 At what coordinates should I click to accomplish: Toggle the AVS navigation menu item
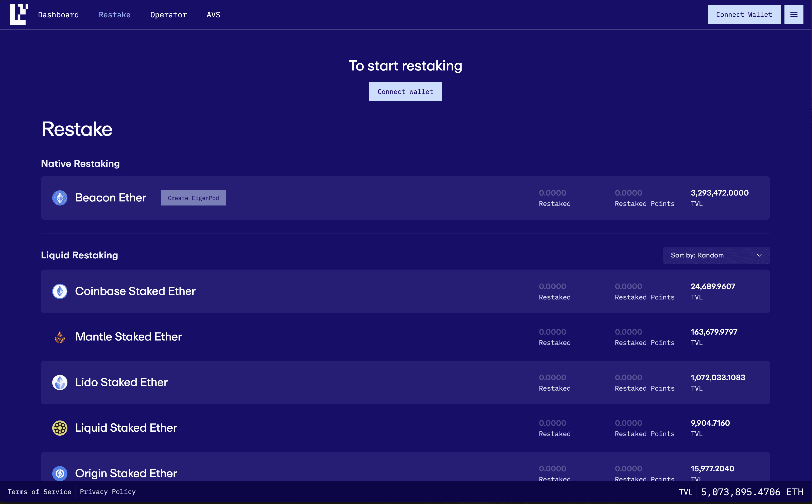[213, 14]
